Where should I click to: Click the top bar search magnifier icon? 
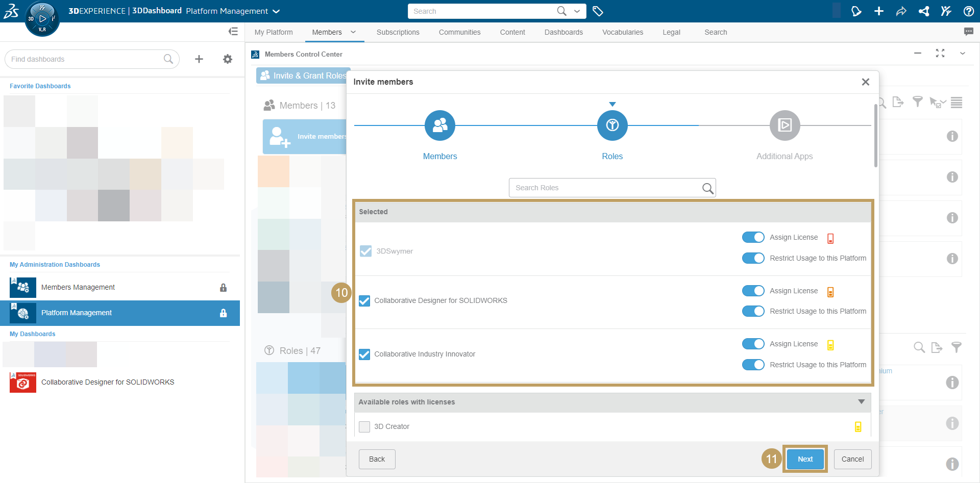coord(561,11)
